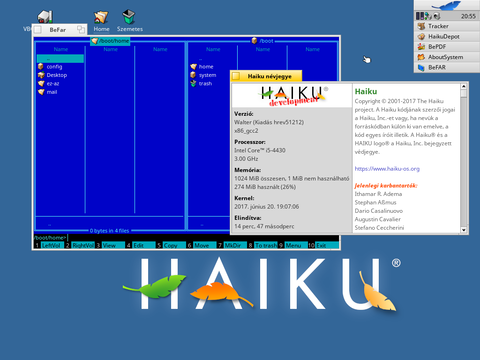Click the BeFar window zoom button
Viewport: 480px width, 360px height.
pos(81,29)
